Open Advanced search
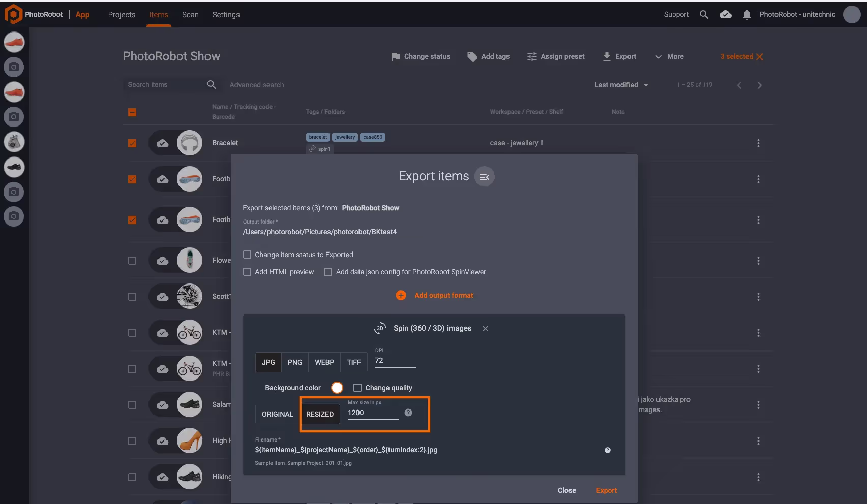 (257, 85)
